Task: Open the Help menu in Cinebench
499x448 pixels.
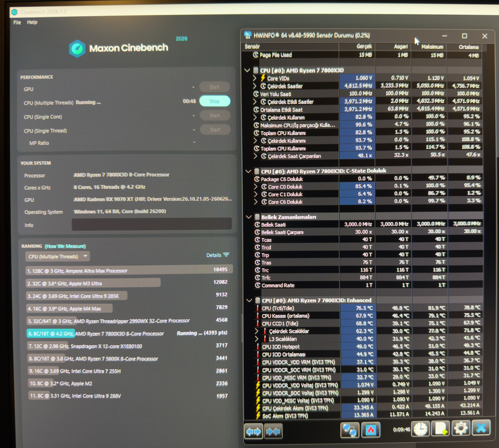Action: 32,22
